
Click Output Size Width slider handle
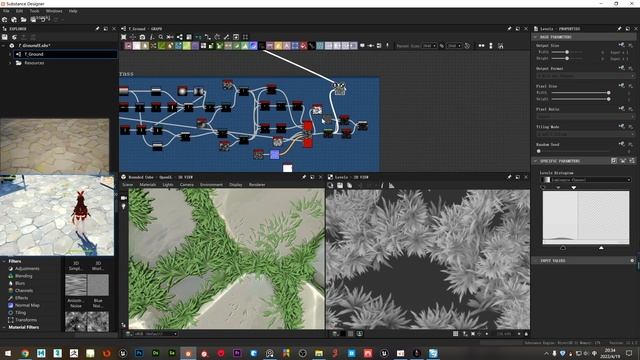pyautogui.click(x=567, y=52)
